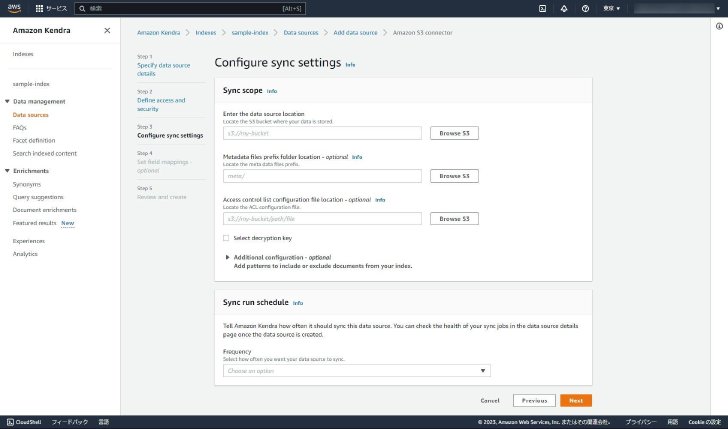Open the Tokyo region selector
This screenshot has height=429, width=728.
click(611, 8)
